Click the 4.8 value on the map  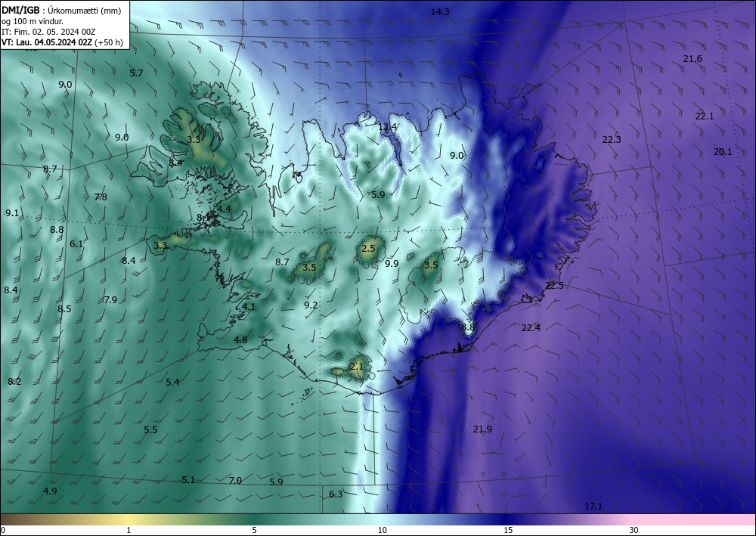pyautogui.click(x=240, y=340)
